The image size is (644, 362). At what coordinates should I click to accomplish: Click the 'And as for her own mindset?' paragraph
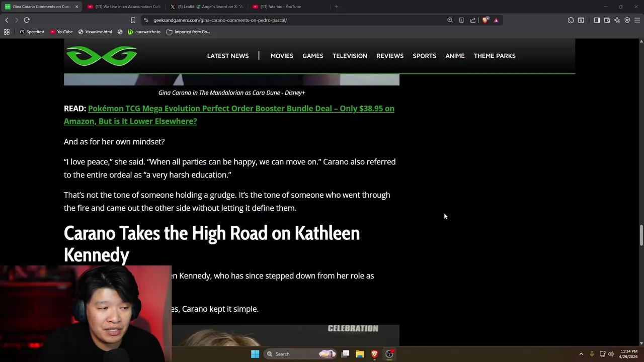[x=114, y=142]
